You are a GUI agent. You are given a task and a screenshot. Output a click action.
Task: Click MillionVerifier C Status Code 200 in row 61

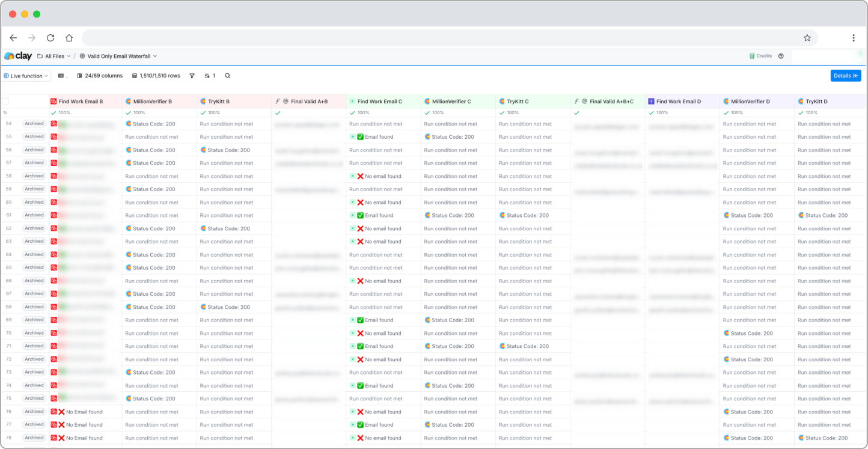pos(449,215)
